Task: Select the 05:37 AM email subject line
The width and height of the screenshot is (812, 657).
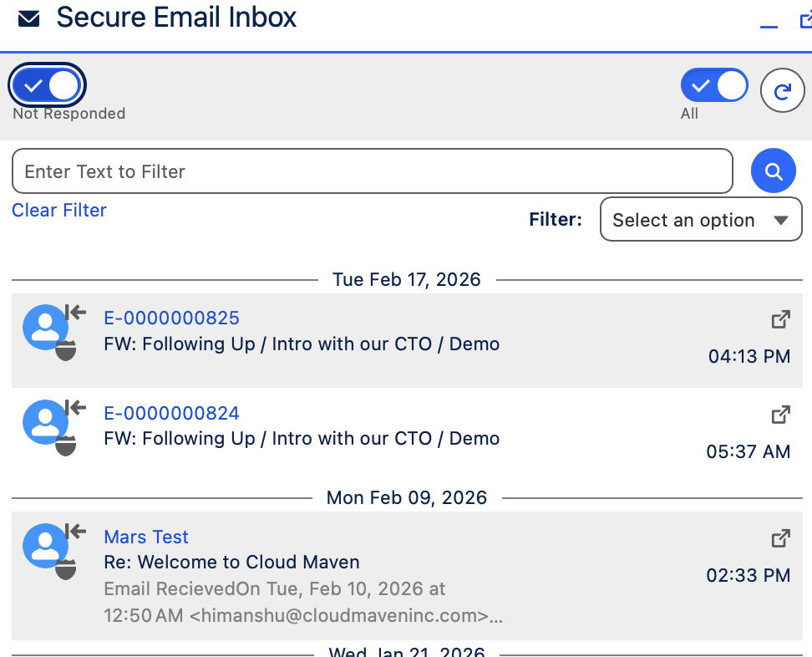Action: (302, 439)
